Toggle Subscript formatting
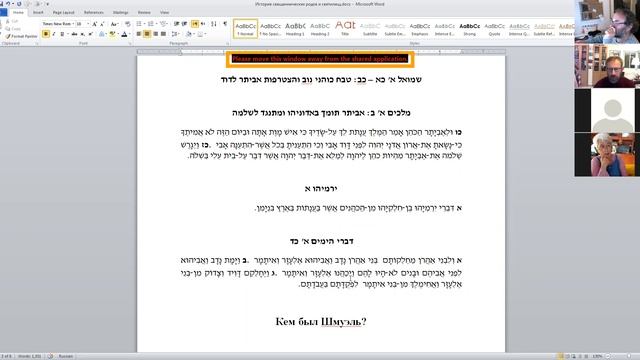The height and width of the screenshot is (360, 640). coord(82,34)
